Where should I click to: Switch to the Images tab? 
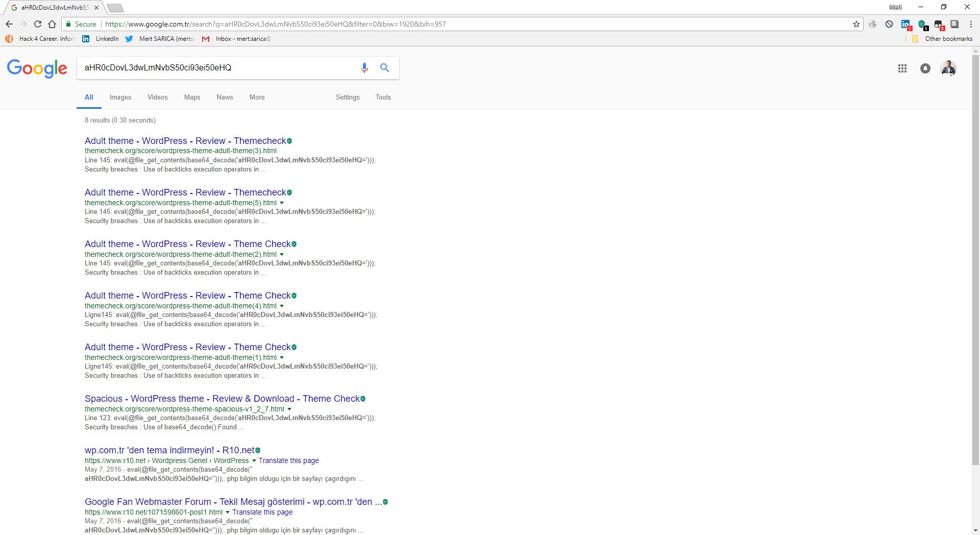click(120, 98)
